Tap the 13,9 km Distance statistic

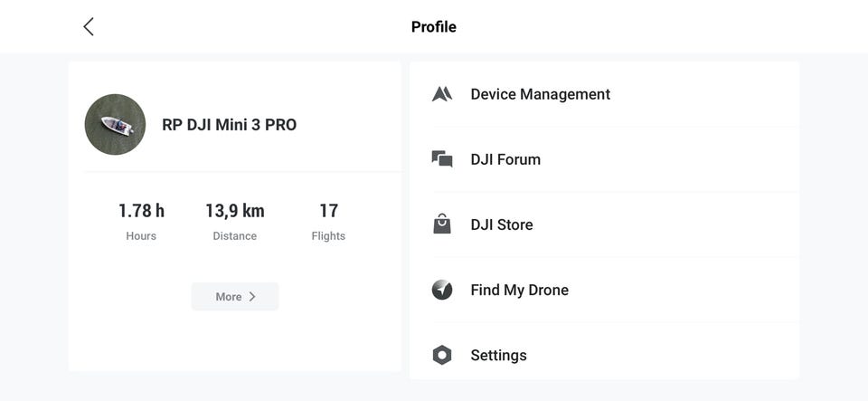pyautogui.click(x=234, y=212)
